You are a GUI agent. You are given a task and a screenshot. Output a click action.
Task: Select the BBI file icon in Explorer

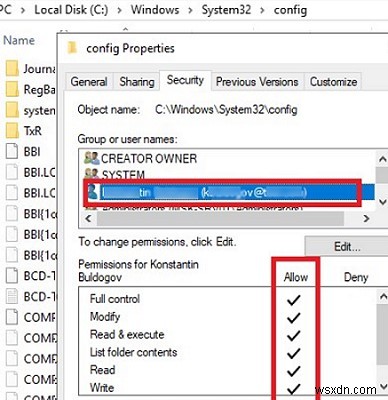12,152
